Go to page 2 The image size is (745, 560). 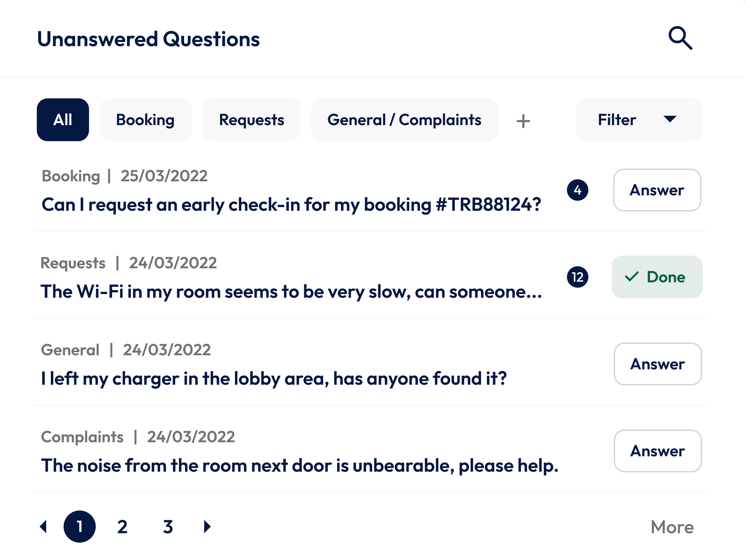click(122, 526)
